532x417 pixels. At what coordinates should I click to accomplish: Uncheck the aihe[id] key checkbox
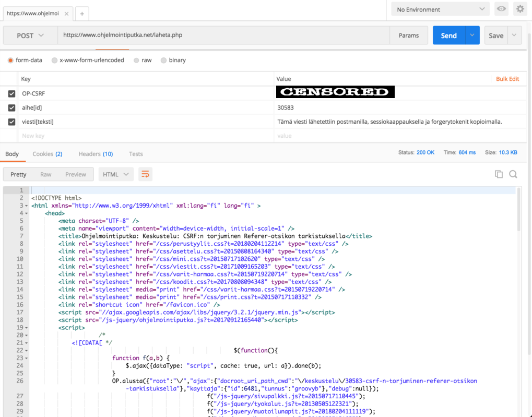point(12,108)
